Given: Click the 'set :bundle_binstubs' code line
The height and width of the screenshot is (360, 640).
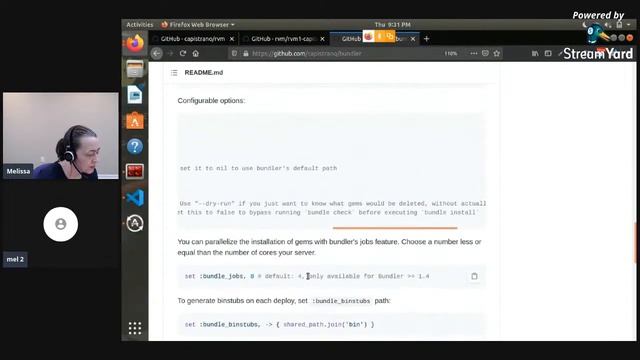Looking at the screenshot, I should click(279, 324).
